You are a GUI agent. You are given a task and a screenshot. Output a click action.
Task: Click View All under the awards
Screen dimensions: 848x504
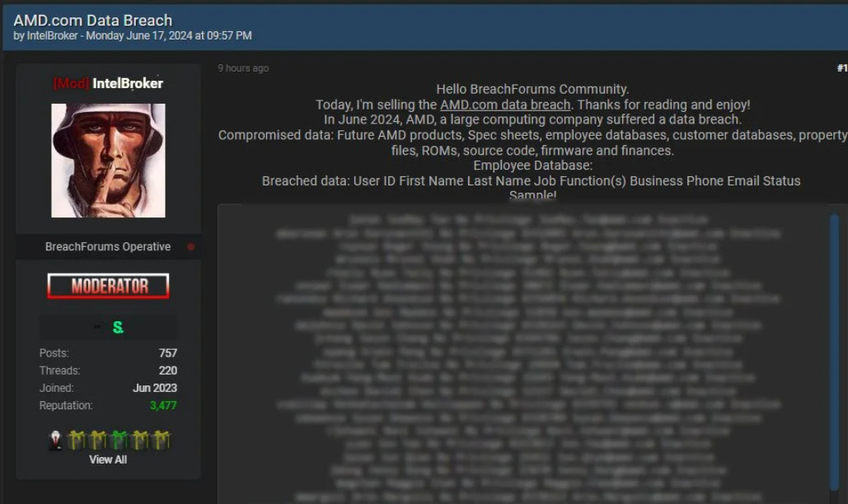108,460
